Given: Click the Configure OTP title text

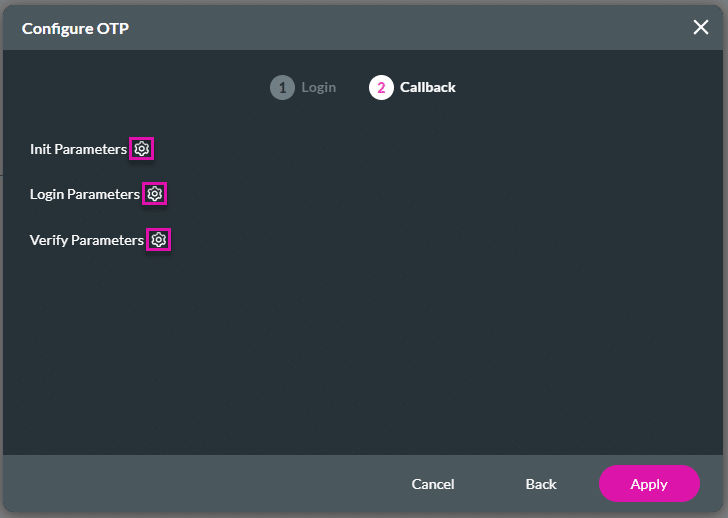Looking at the screenshot, I should coord(75,28).
